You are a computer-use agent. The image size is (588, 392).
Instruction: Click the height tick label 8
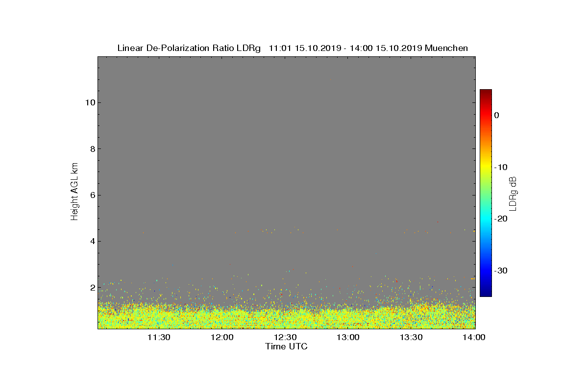[92, 149]
